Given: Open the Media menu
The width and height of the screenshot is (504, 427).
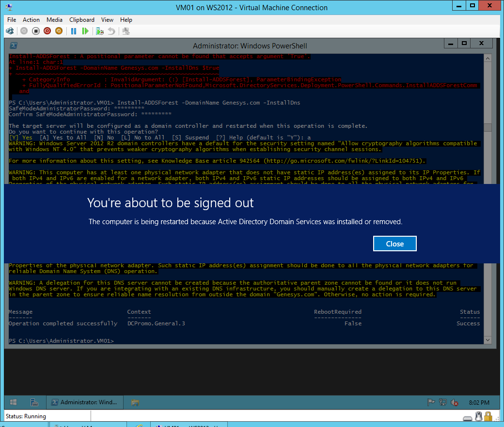Looking at the screenshot, I should (54, 20).
